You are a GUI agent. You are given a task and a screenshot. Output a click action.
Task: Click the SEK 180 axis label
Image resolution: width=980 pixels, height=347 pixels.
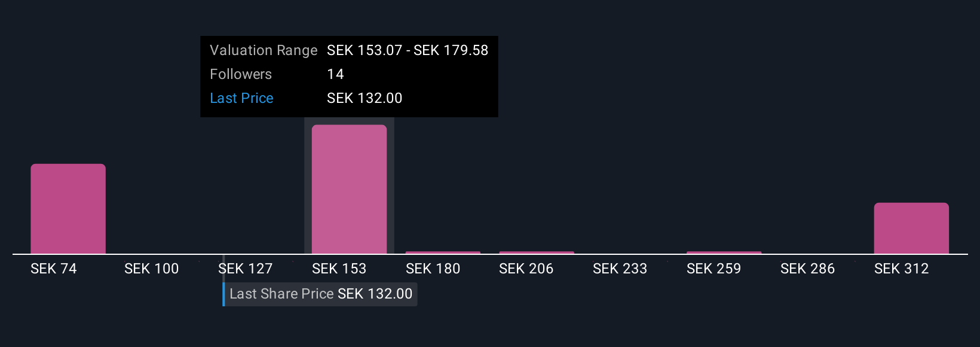click(x=433, y=269)
